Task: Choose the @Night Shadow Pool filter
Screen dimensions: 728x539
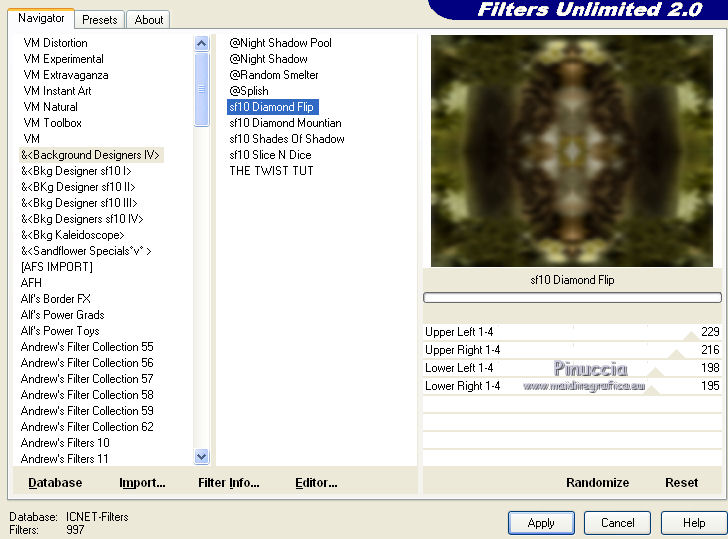Action: click(280, 43)
